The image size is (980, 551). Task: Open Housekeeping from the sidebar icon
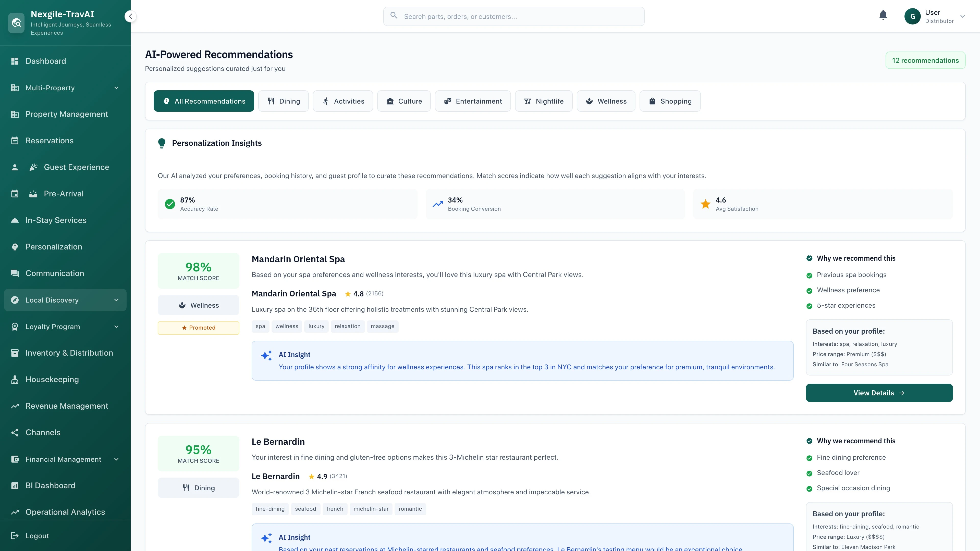tap(15, 380)
